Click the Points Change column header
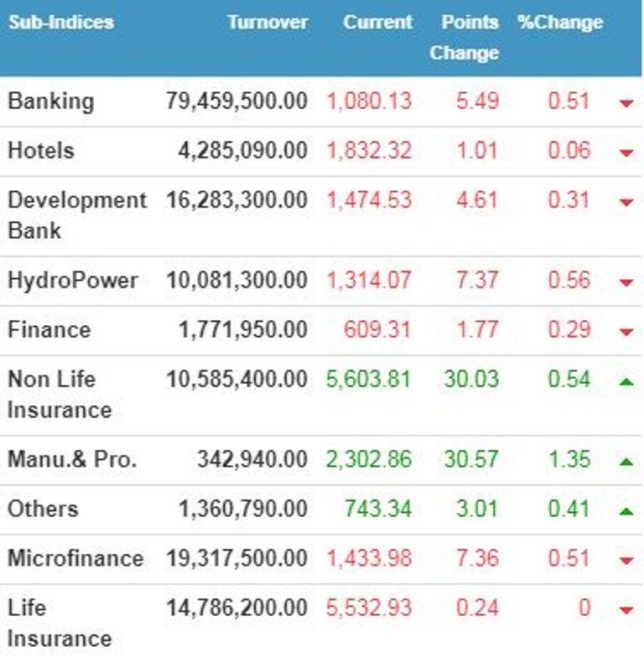The image size is (644, 657). (466, 38)
